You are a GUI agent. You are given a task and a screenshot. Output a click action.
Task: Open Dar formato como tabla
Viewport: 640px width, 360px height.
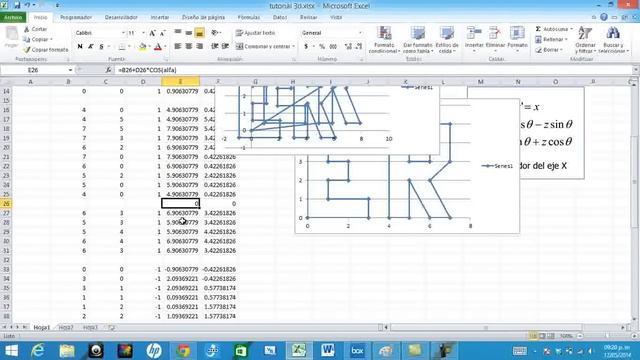click(418, 40)
